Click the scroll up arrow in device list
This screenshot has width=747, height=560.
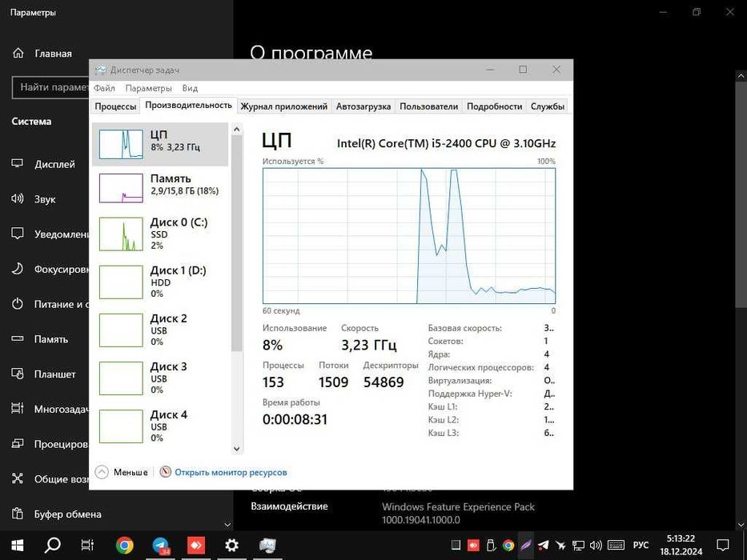click(x=237, y=129)
